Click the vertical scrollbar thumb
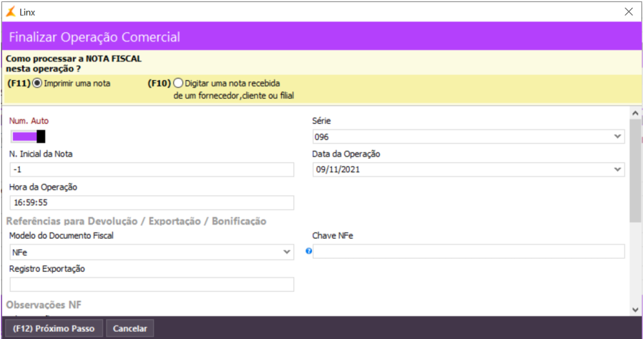Viewport: 644px width, 339px height. tap(635, 171)
